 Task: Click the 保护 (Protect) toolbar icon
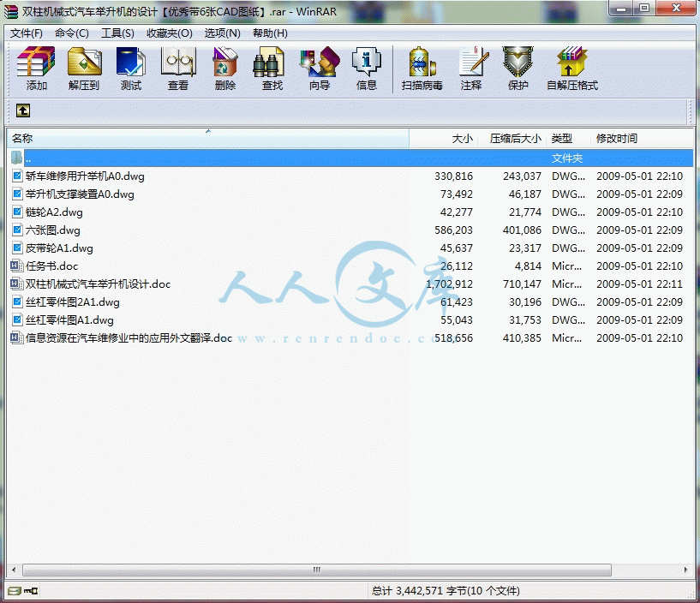518,69
